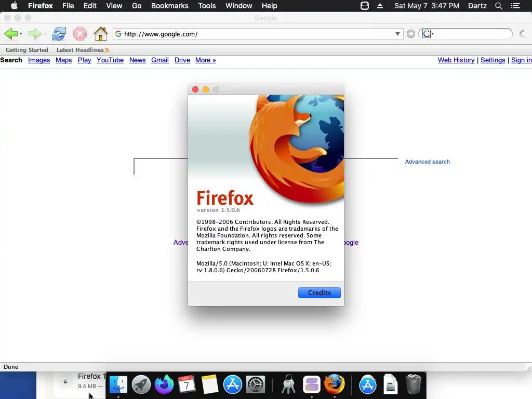Click the rounded square status icon in menu bar
This screenshot has width=532, height=399.
tap(364, 6)
